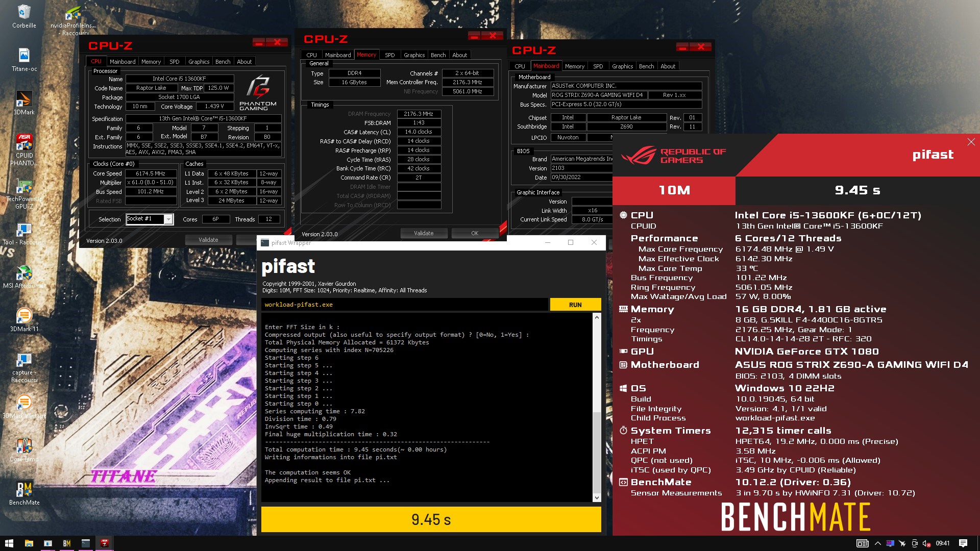Click the DRAM Frequency 2176.3 MHz value

click(419, 114)
